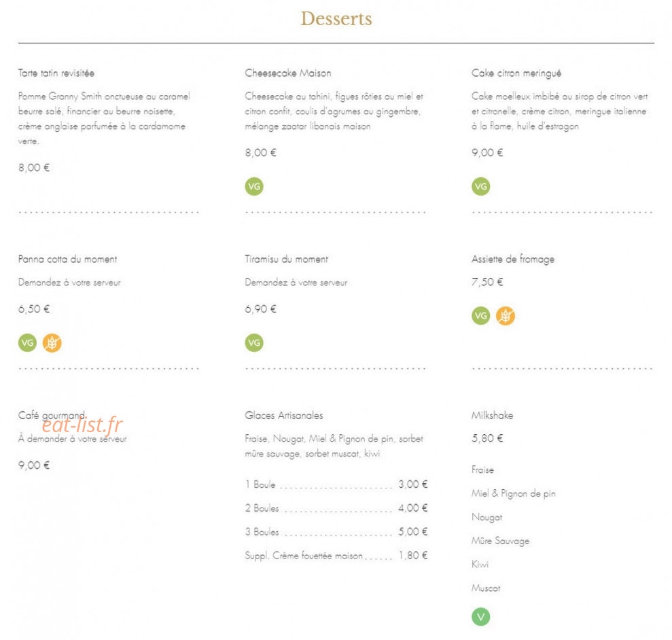The width and height of the screenshot is (672, 640).
Task: Click the VG icon under Tiramisu du moment
Action: tap(254, 343)
